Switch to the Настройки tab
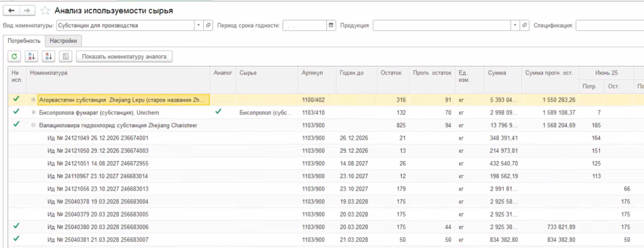 [x=64, y=41]
